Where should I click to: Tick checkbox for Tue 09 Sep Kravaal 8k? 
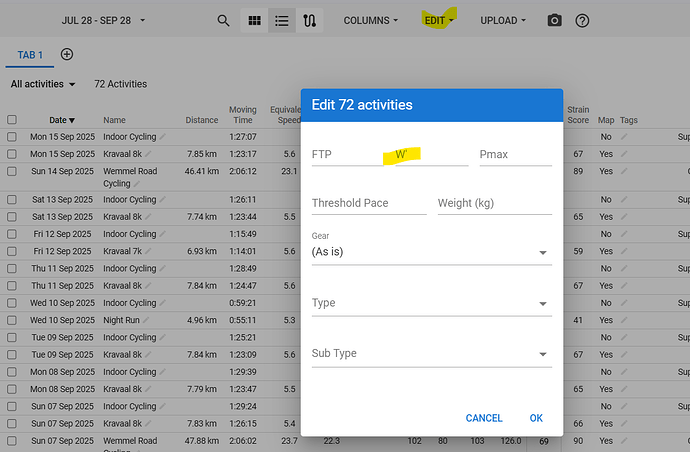(12, 354)
